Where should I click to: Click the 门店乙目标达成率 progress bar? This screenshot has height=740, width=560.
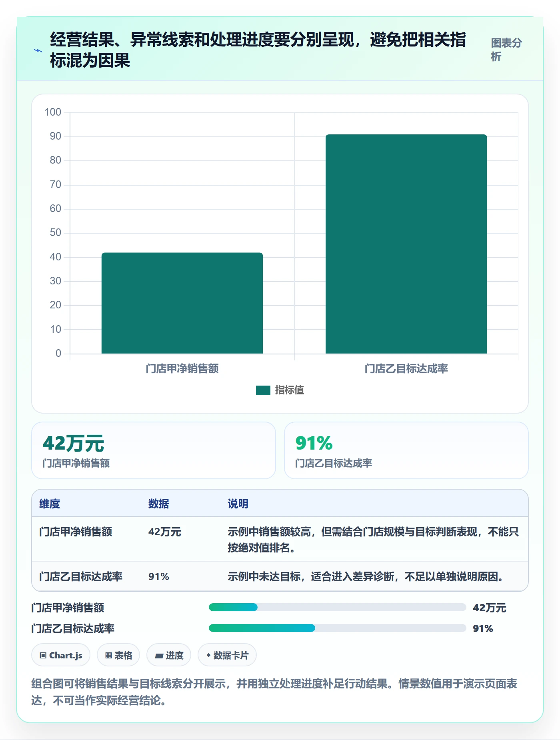[x=337, y=628]
